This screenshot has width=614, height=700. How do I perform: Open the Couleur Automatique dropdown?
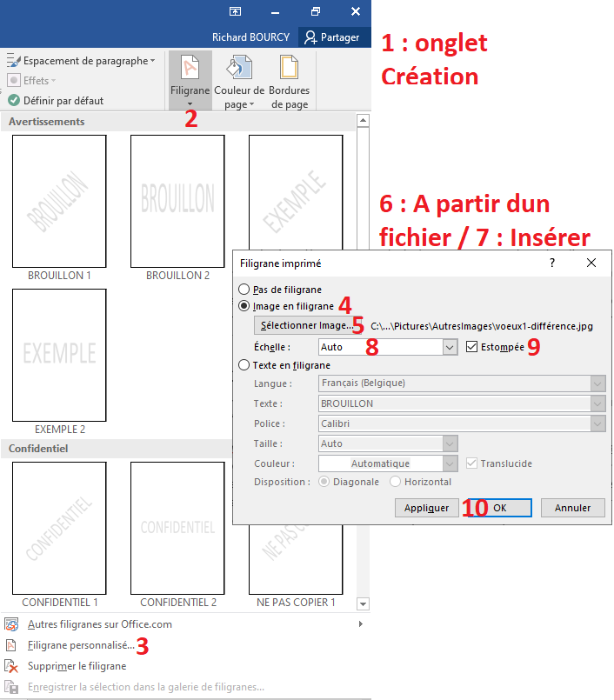(x=450, y=463)
